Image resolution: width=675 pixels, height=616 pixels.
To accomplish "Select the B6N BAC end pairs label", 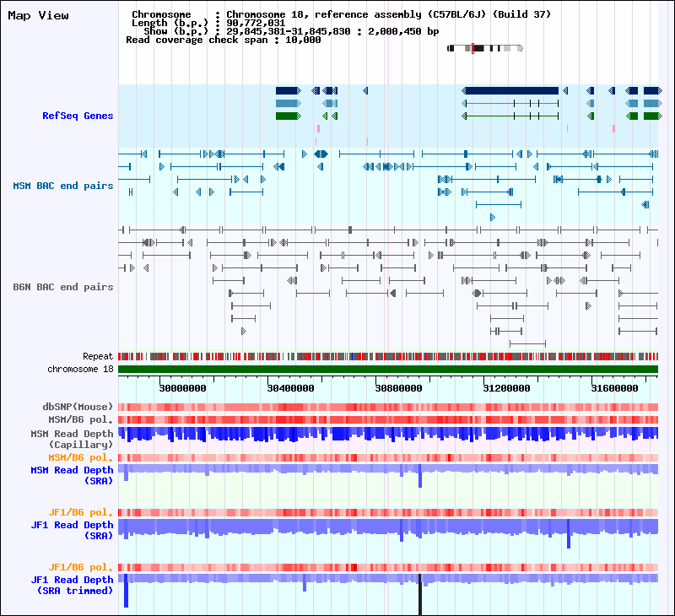I will [x=62, y=287].
